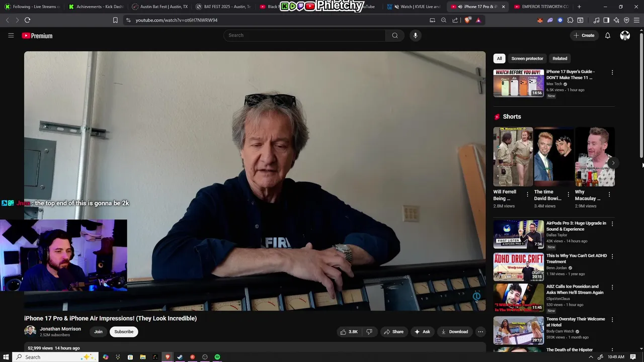644x362 pixels.
Task: Dislike the video with thumbs down
Action: [369, 332]
